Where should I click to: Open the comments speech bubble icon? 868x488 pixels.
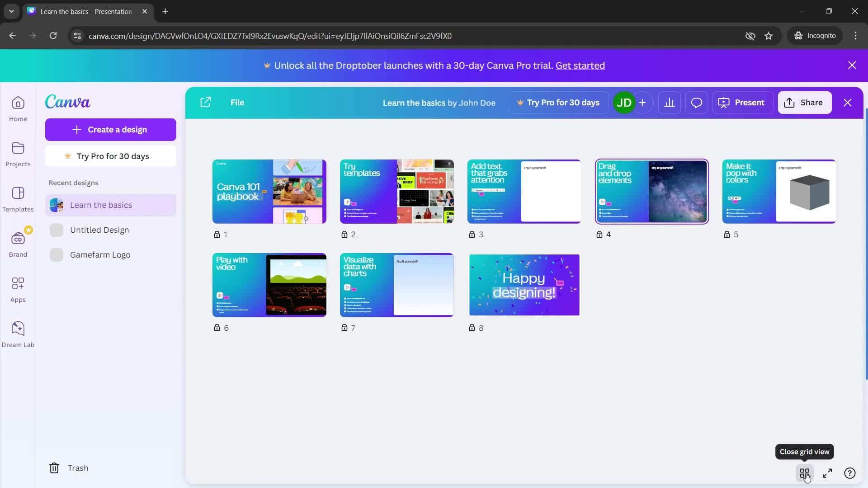click(697, 103)
